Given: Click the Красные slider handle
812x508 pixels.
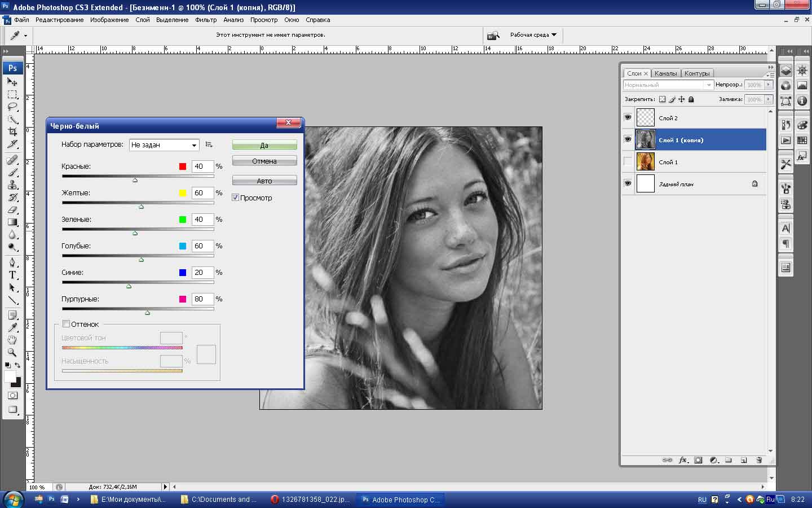Looking at the screenshot, I should pyautogui.click(x=135, y=180).
